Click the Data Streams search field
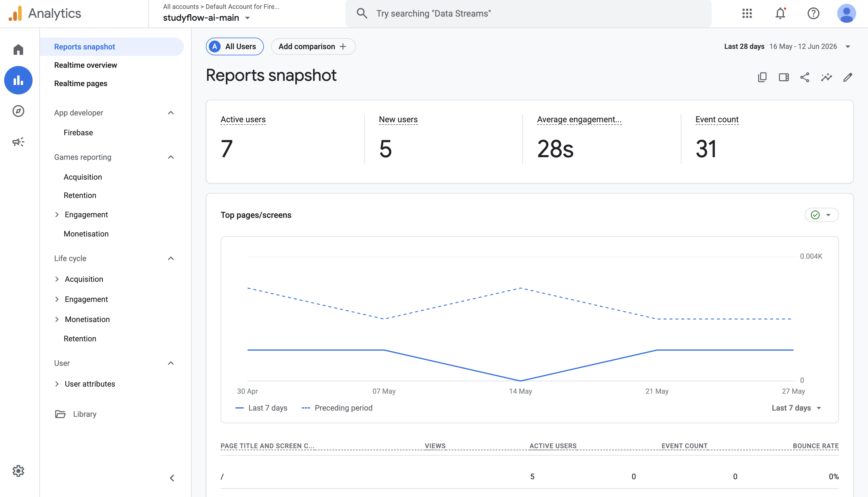The width and height of the screenshot is (868, 497). tap(528, 13)
